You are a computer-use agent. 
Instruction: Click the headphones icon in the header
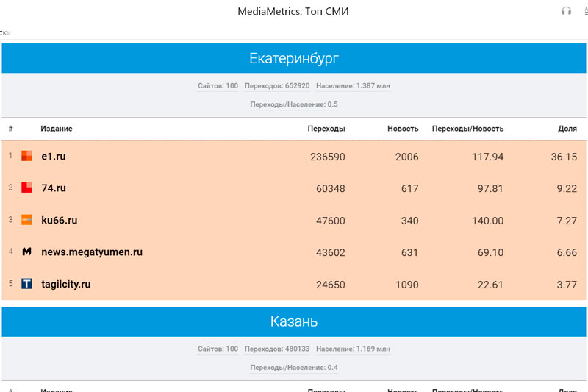click(x=566, y=11)
